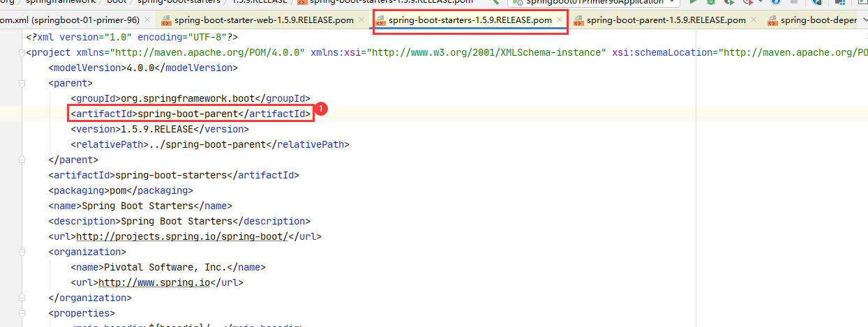Collapse fold marker at closing parent tag
Image resolution: width=868 pixels, height=327 pixels.
click(x=22, y=160)
